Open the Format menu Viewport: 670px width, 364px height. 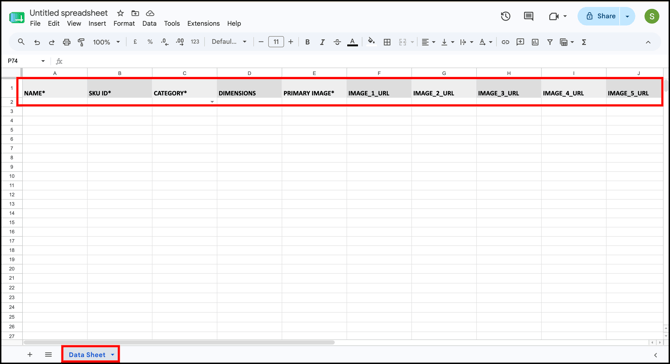124,23
